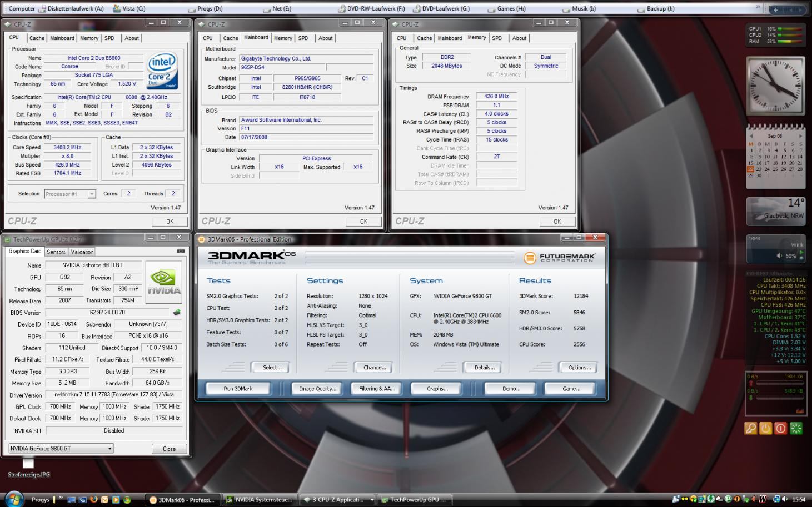Viewport: 812px width, 507px height.
Task: Click the calendar gadget previous month arrow
Action: [x=751, y=136]
